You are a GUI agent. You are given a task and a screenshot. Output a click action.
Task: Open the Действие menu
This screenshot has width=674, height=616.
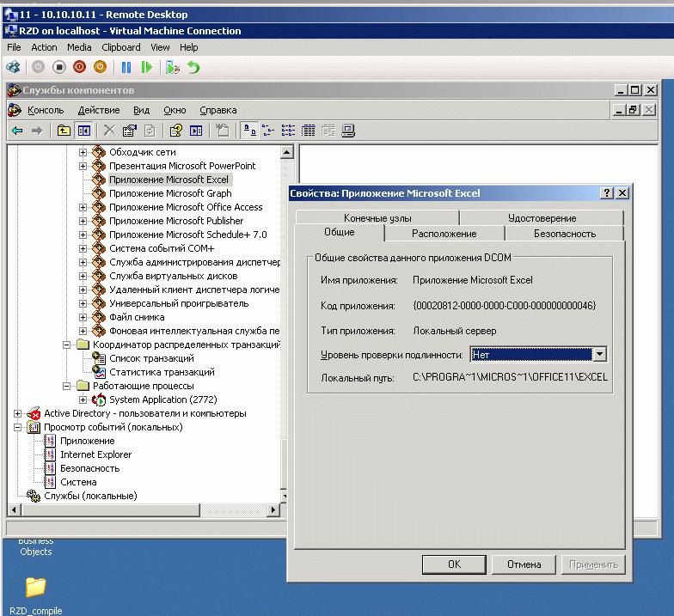(99, 110)
